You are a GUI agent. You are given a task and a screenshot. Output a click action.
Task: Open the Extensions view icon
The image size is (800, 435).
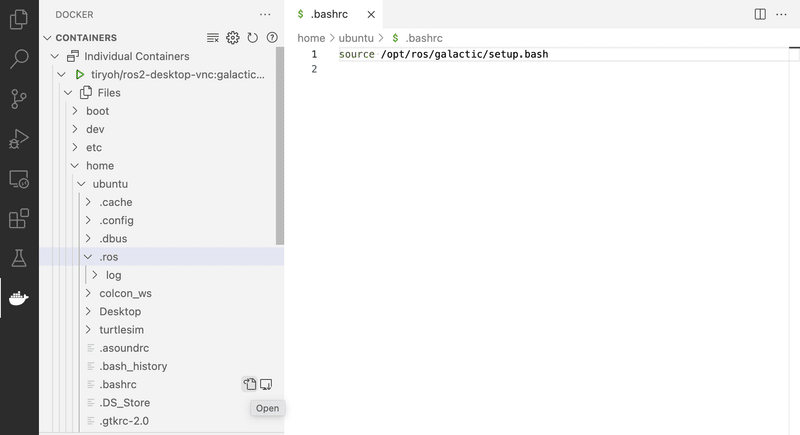click(x=19, y=219)
